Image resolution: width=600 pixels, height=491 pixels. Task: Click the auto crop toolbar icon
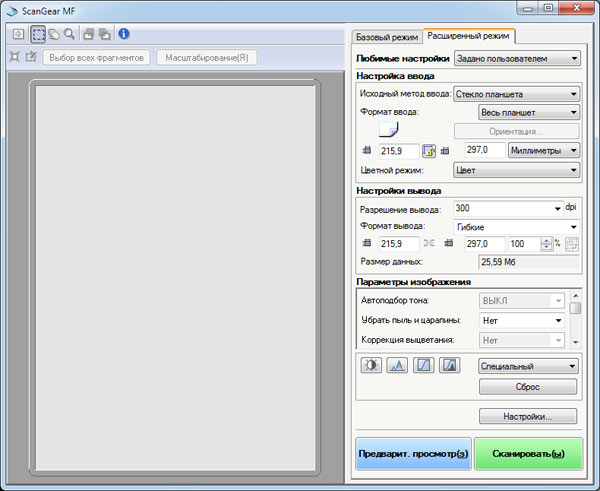pyautogui.click(x=18, y=34)
